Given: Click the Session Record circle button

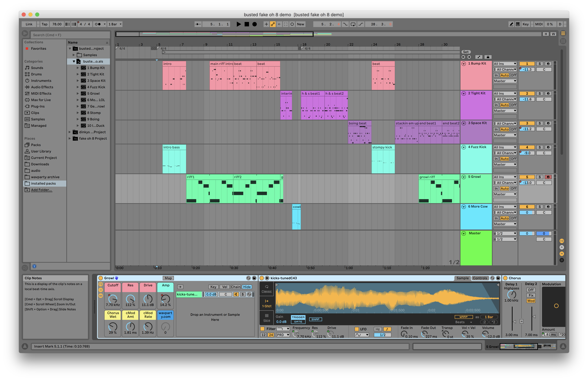Looking at the screenshot, I should point(292,24).
